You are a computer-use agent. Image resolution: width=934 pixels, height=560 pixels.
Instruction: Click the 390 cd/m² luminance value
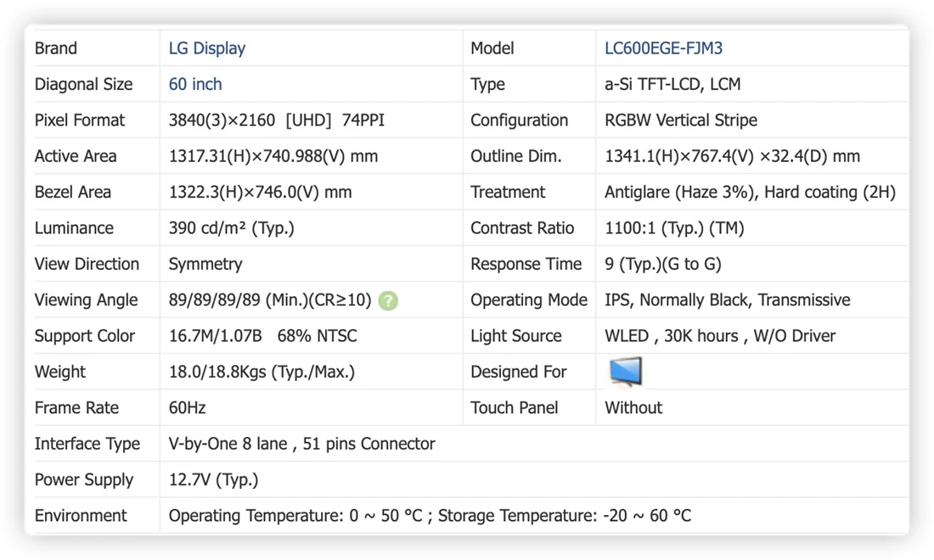pos(231,228)
